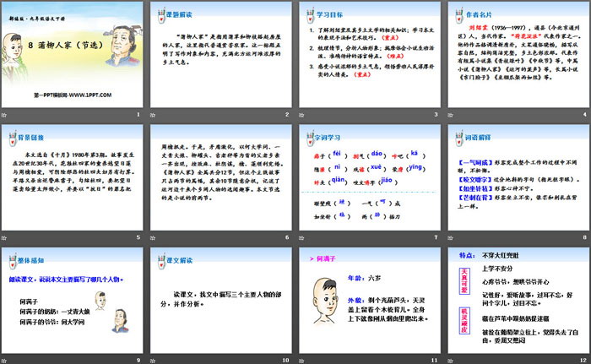Click the animation star icon under slide 12
Screen dimensions: 591x364
pos(450,361)
